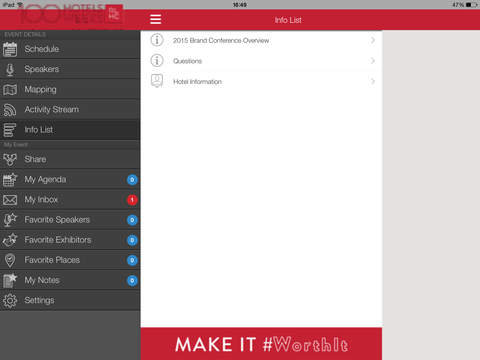Open the hamburger menu icon

155,19
